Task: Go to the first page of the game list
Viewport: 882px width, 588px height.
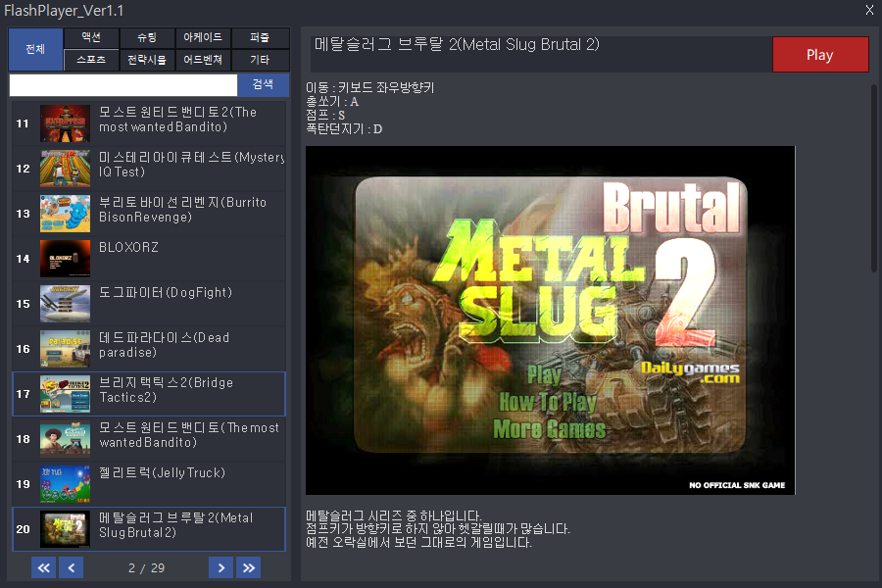Action: [x=43, y=567]
